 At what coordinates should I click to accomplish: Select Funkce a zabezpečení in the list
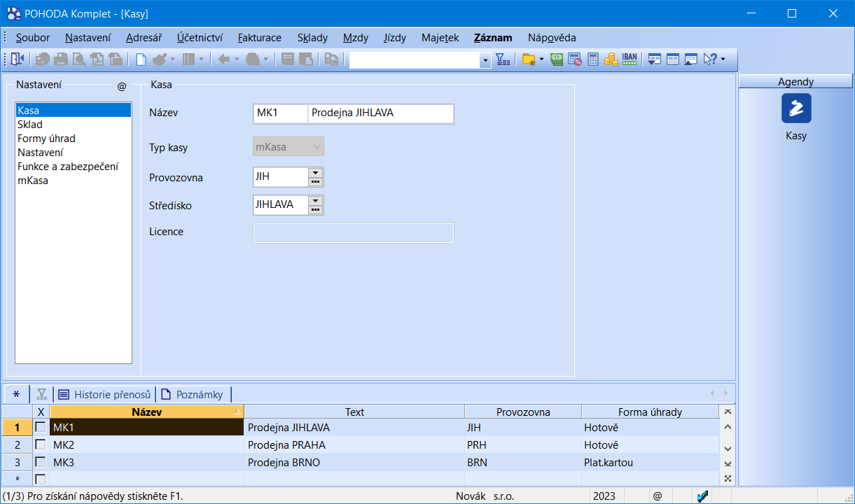(x=74, y=167)
